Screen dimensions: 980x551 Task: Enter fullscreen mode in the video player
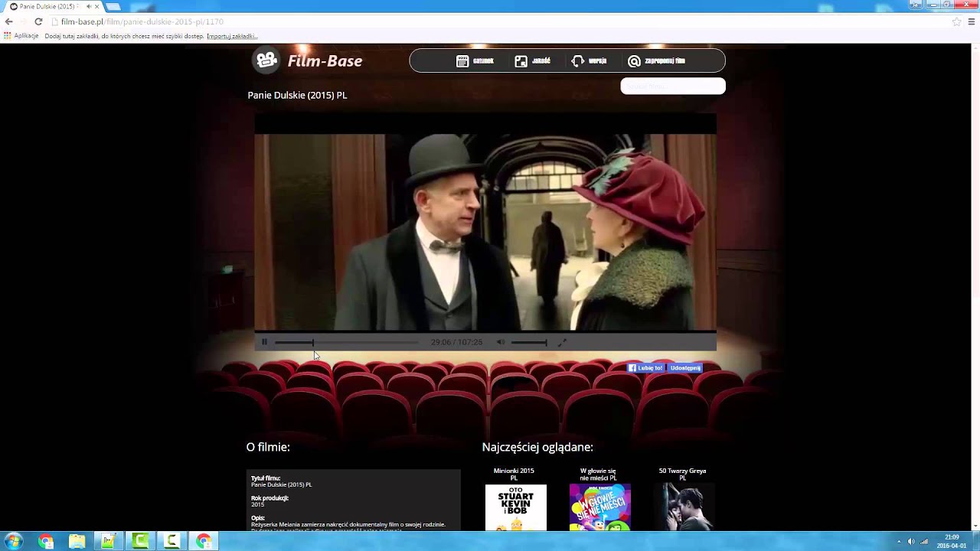[561, 342]
